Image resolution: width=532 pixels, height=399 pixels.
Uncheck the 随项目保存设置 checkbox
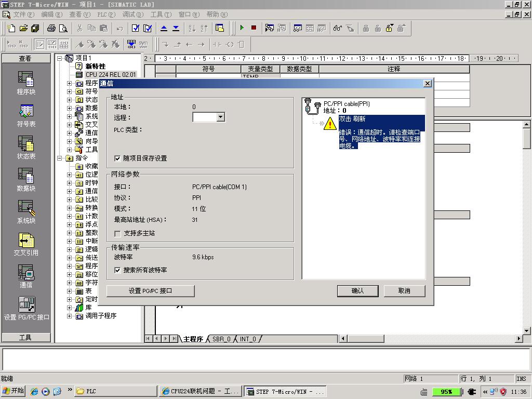coord(118,158)
